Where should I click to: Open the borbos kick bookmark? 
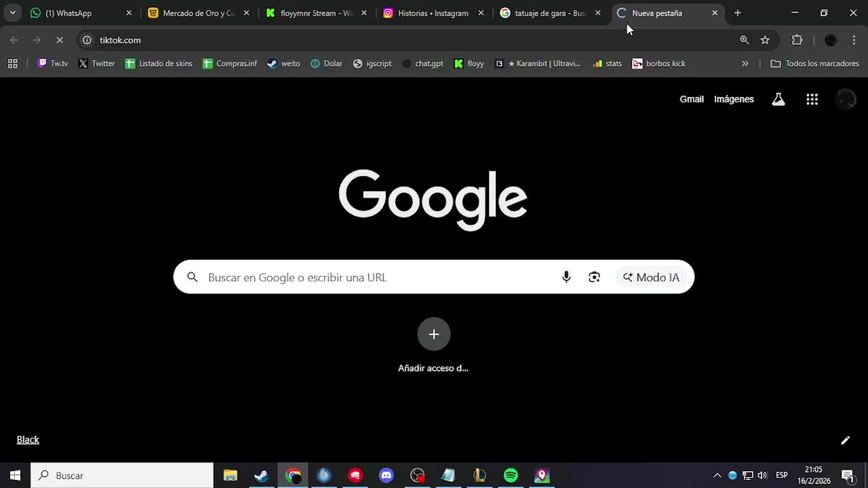click(x=658, y=64)
